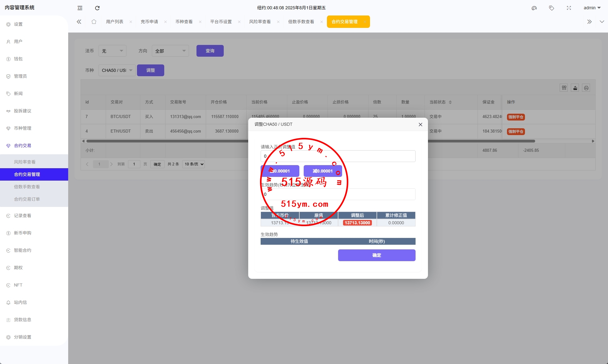Click the table horizontal scrollbar
The width and height of the screenshot is (608, 364).
pyautogui.click(x=167, y=141)
